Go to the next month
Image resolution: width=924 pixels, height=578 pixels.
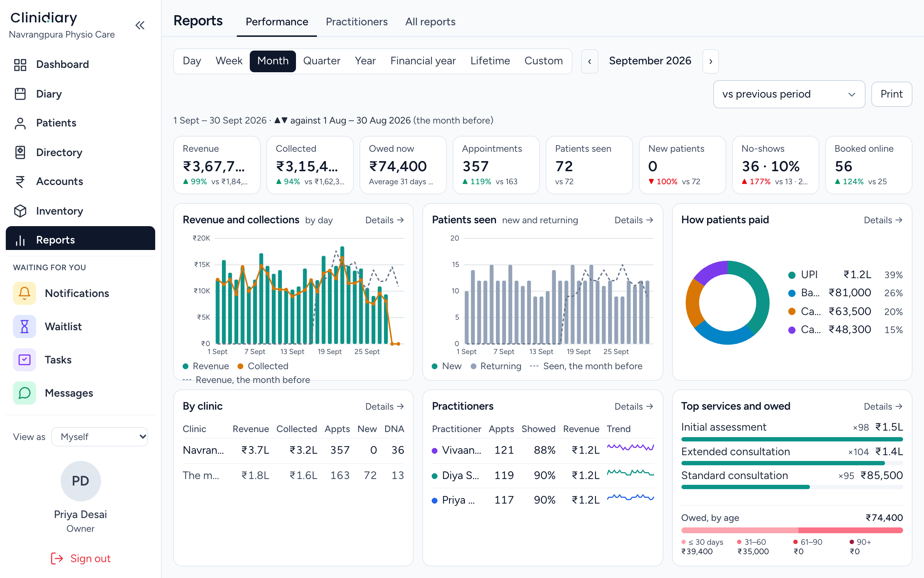pos(711,61)
